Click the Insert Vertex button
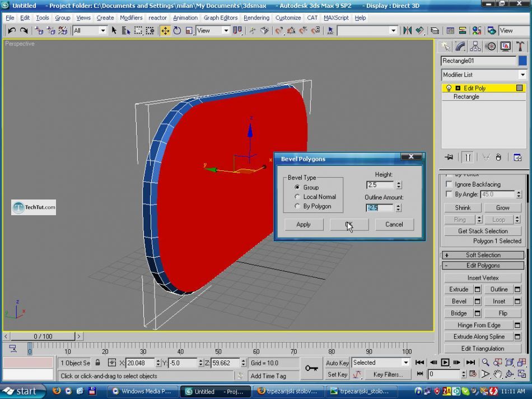Screen dimensions: 532x399 point(483,278)
